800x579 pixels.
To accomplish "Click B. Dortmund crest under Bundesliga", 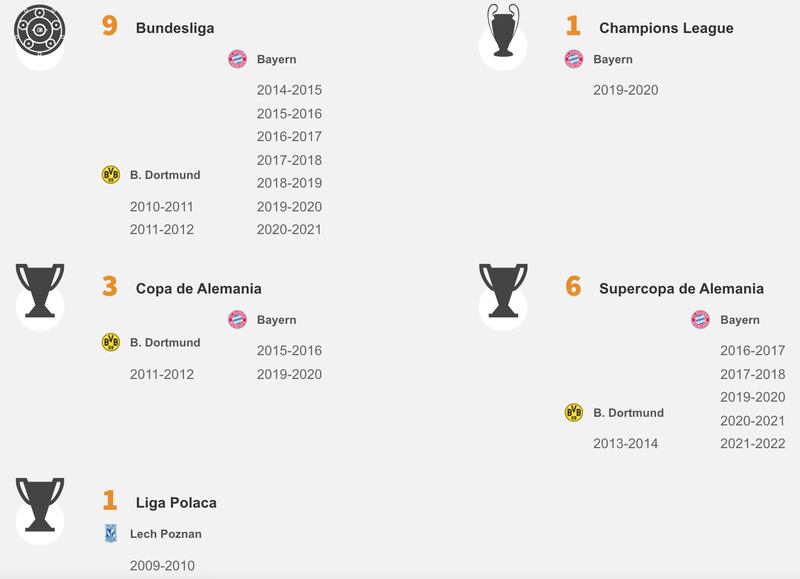I will (x=110, y=175).
